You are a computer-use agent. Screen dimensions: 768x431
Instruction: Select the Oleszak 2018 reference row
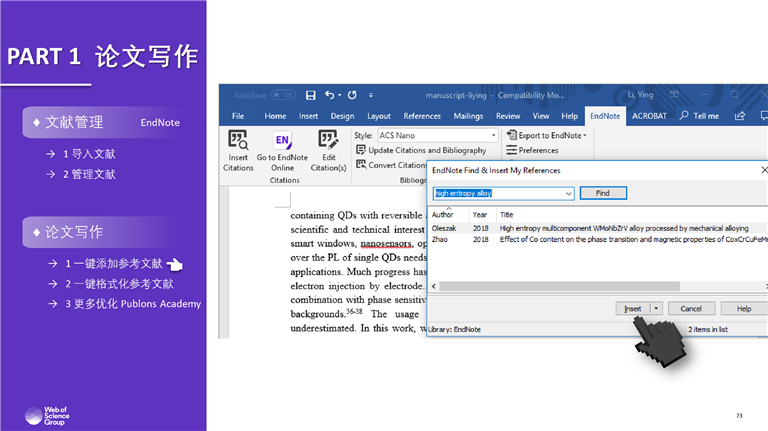click(599, 228)
